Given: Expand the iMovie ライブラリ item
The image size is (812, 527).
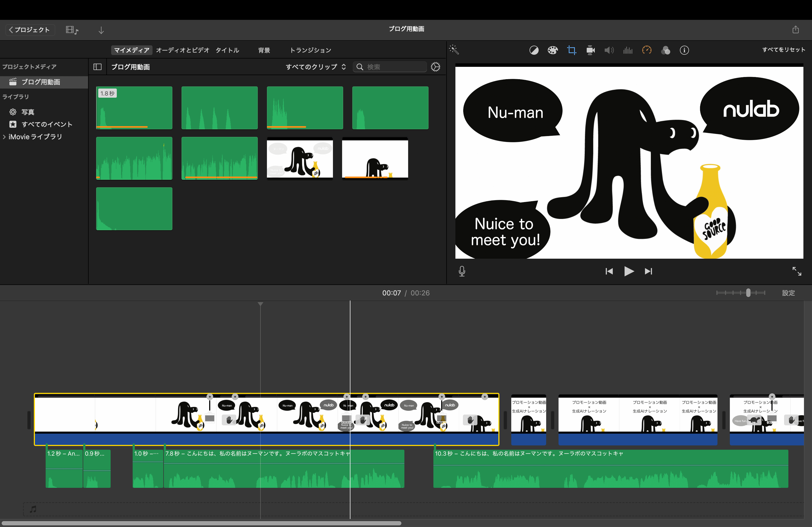Looking at the screenshot, I should tap(4, 137).
